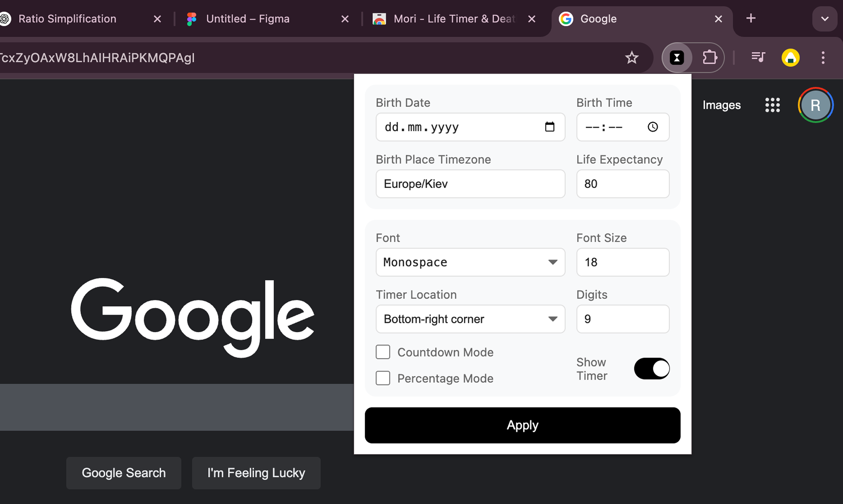Open the Google apps grid
Screen dimensions: 843x504
[772, 105]
